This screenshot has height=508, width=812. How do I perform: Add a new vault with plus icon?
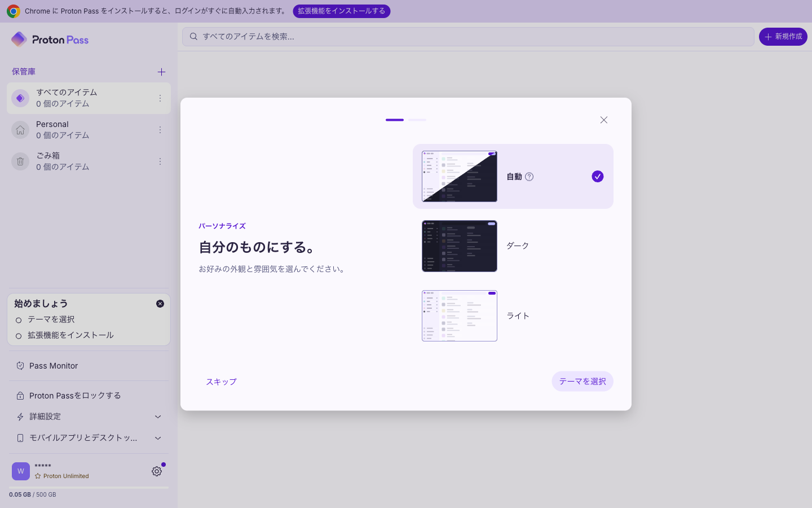161,72
